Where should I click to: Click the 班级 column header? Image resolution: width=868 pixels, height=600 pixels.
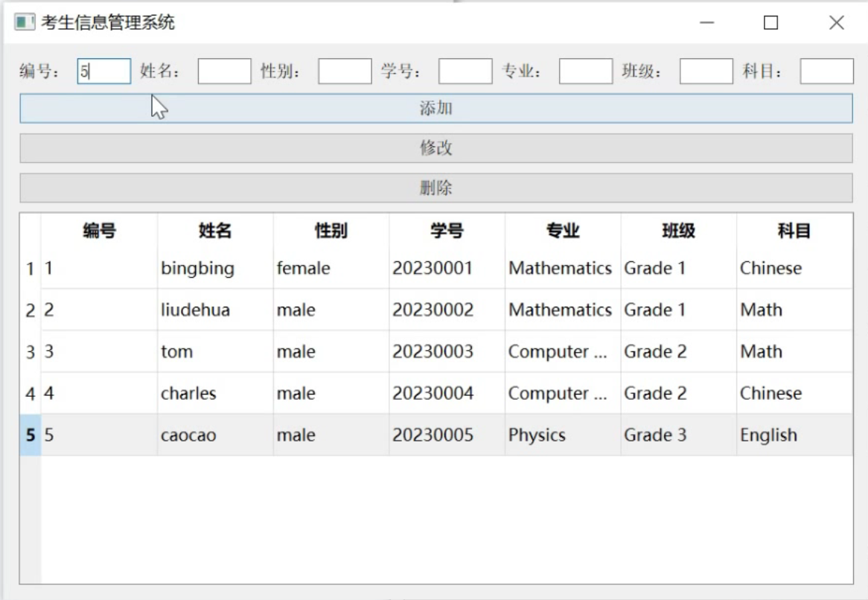679,230
